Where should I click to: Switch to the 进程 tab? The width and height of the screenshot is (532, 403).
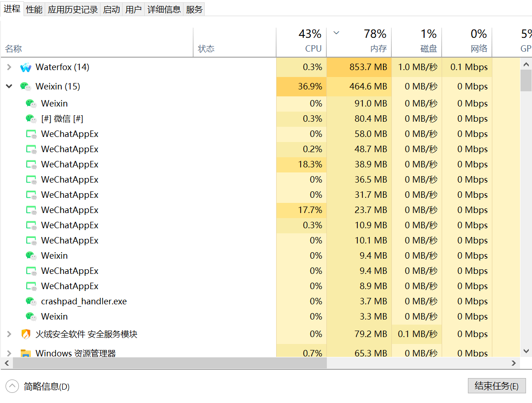[12, 9]
